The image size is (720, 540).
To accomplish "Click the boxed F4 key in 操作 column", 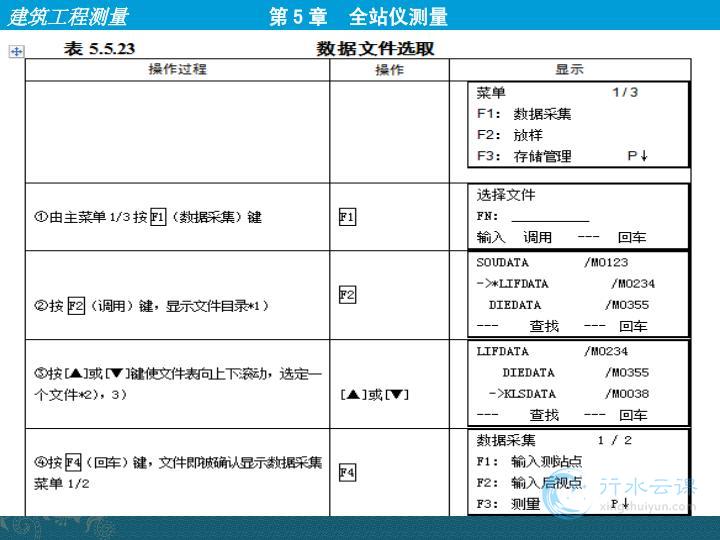I will click(x=347, y=472).
